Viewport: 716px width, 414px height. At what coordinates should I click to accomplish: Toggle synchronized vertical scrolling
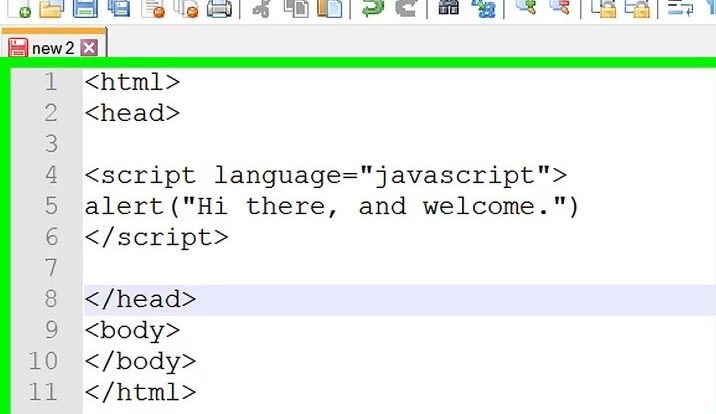tap(603, 8)
